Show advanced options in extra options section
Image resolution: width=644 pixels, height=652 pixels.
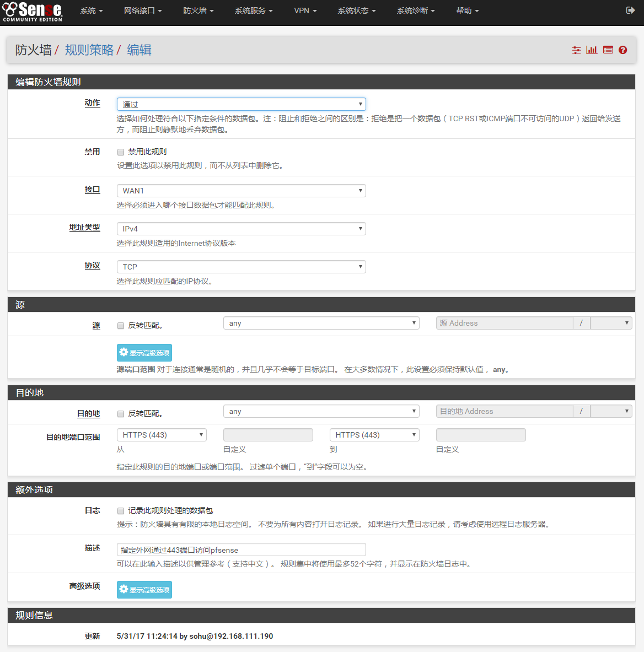click(144, 590)
